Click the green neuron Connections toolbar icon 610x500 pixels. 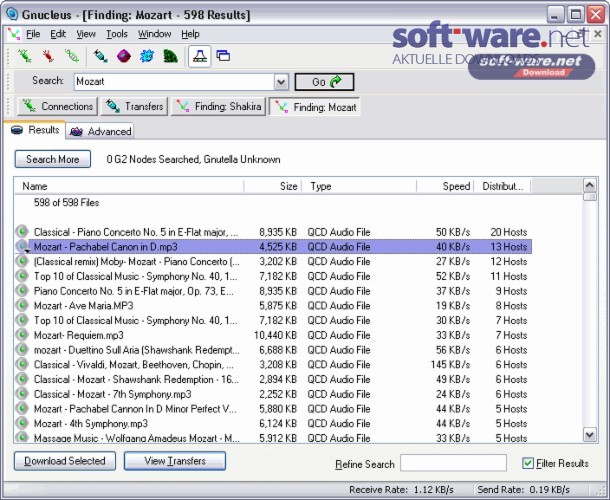point(25,56)
